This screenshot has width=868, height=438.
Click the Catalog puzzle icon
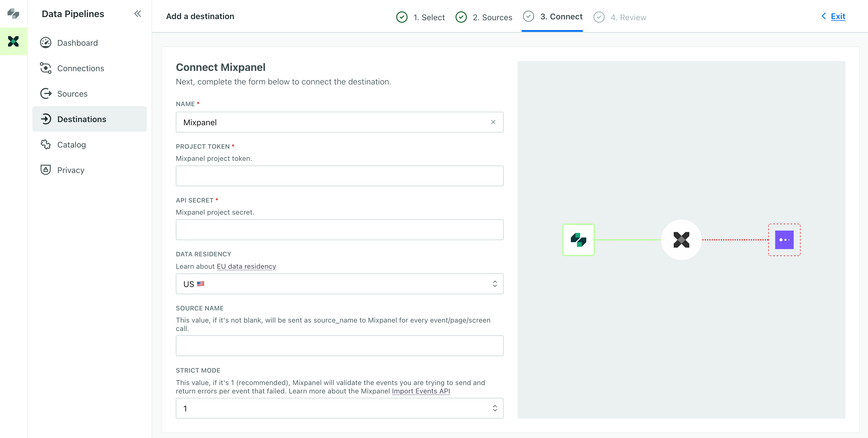click(45, 145)
